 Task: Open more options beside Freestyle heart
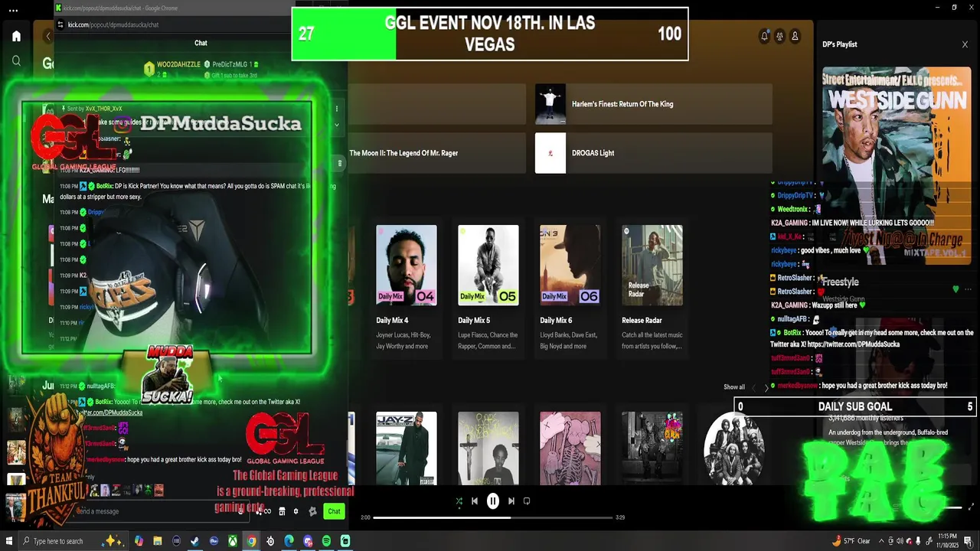pos(969,289)
